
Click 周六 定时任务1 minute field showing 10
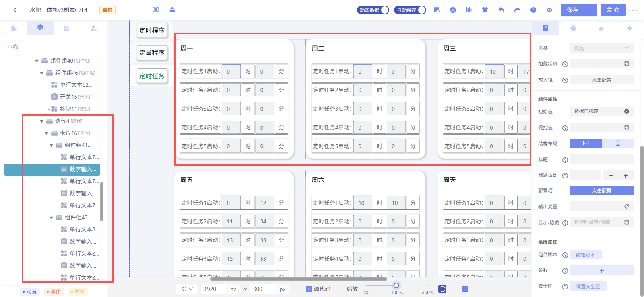(395, 203)
